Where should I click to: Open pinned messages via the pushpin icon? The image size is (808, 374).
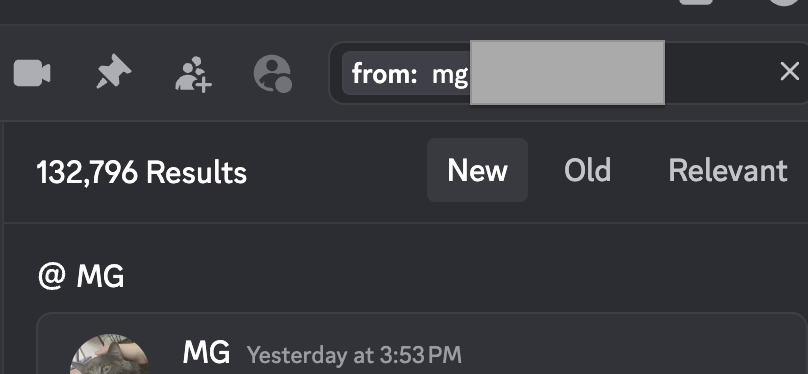click(113, 72)
